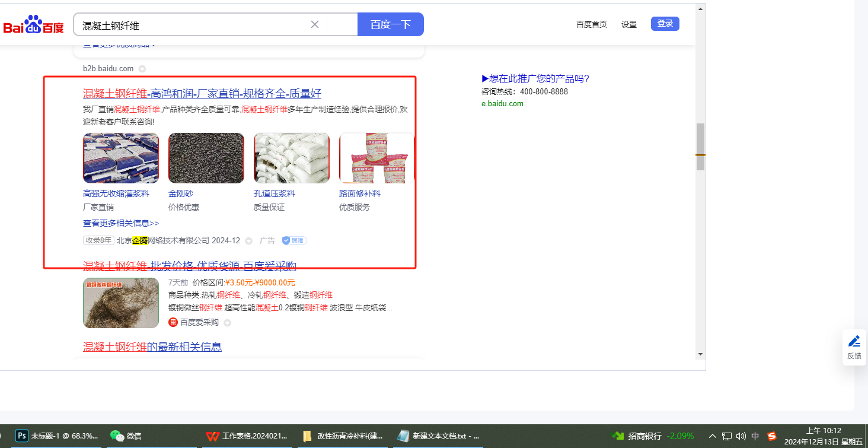Show hidden system tray icons
868x448 pixels.
click(713, 436)
